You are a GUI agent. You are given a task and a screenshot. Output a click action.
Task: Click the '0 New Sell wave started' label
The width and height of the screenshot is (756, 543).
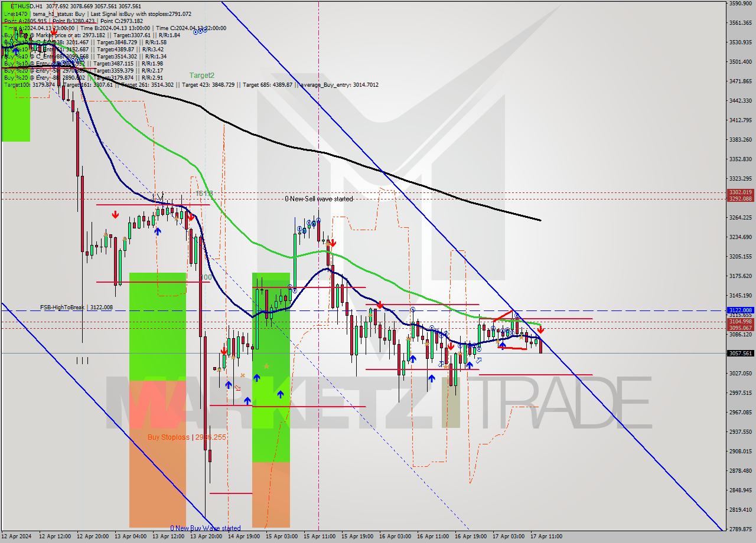(318, 199)
